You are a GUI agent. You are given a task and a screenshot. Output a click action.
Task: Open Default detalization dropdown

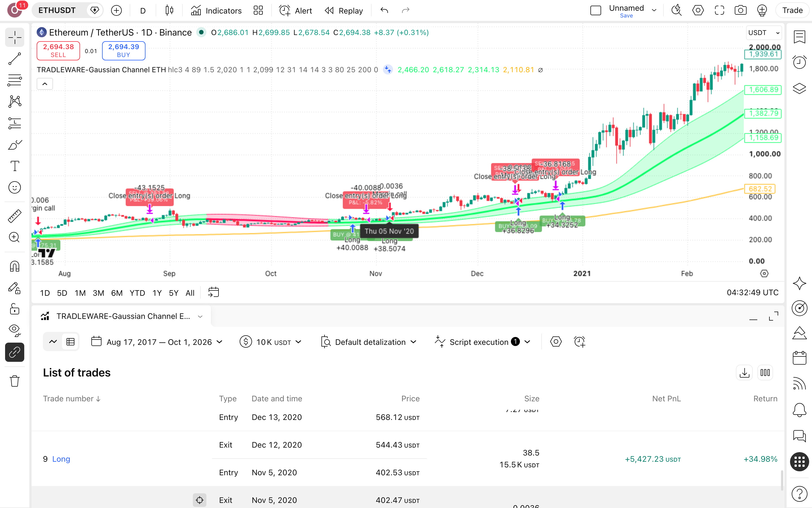pyautogui.click(x=369, y=342)
